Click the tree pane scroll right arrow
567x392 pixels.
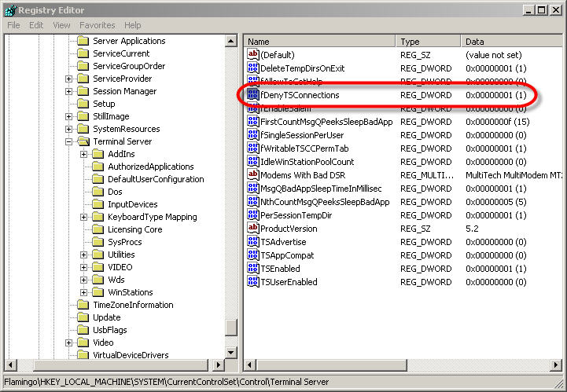pos(218,365)
